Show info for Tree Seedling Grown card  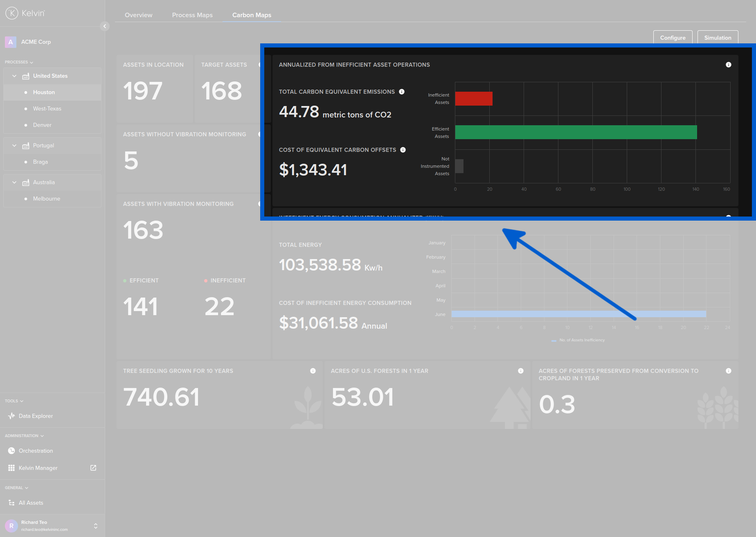click(x=313, y=371)
